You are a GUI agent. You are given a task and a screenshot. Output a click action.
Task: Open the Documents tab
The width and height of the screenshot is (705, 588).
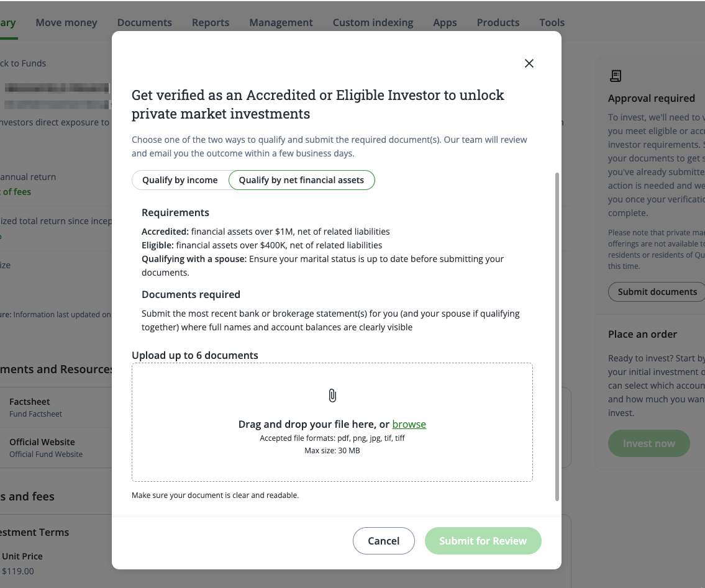click(x=145, y=22)
